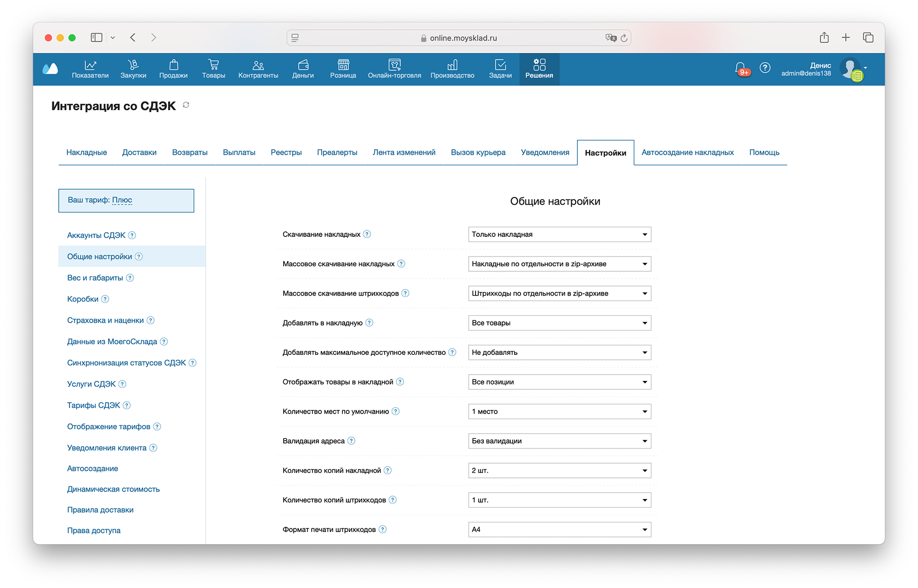Image resolution: width=918 pixels, height=588 pixels.
Task: Select the Решения module icon
Action: click(539, 65)
